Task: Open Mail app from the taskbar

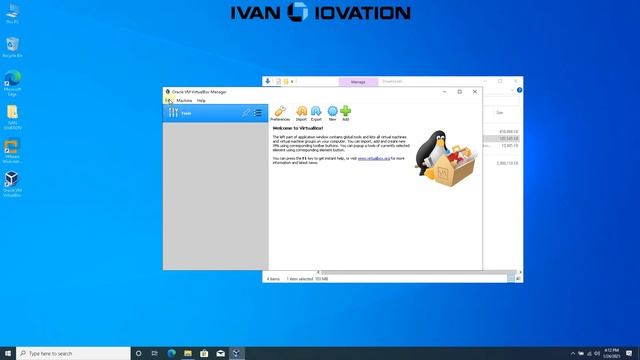Action: tap(220, 353)
